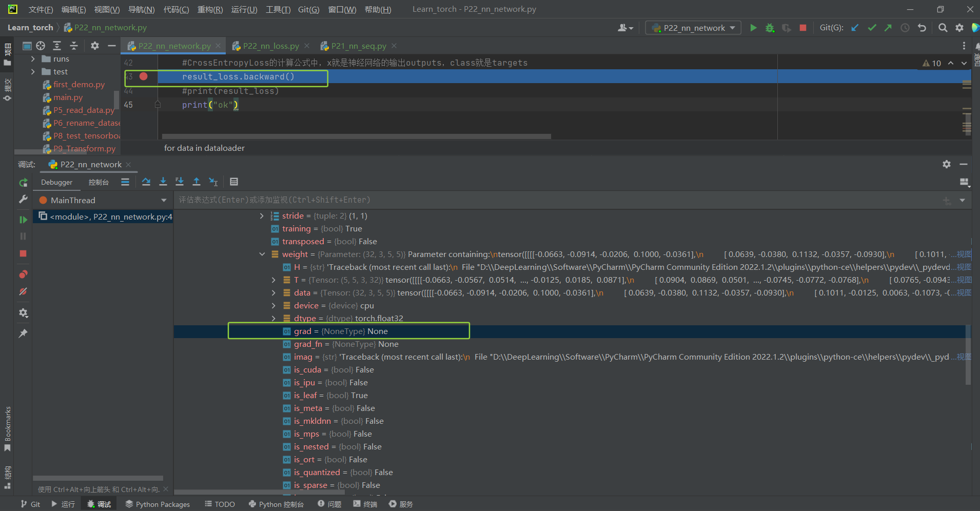Run to the cursor position
The width and height of the screenshot is (980, 511).
[x=213, y=182]
